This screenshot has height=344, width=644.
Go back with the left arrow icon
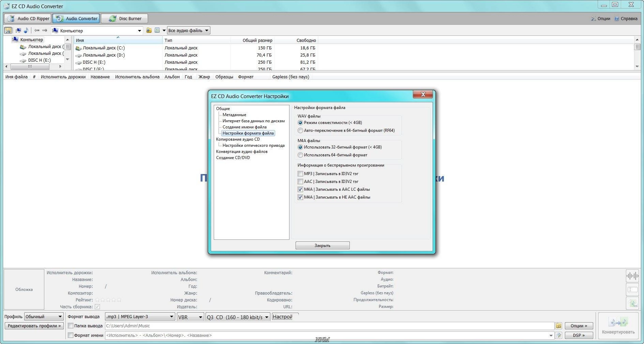37,30
